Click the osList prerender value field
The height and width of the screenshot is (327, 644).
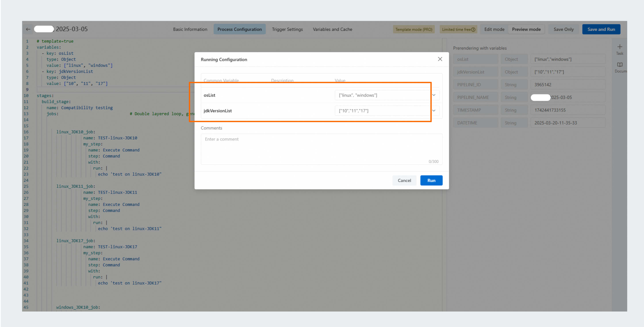pyautogui.click(x=568, y=59)
